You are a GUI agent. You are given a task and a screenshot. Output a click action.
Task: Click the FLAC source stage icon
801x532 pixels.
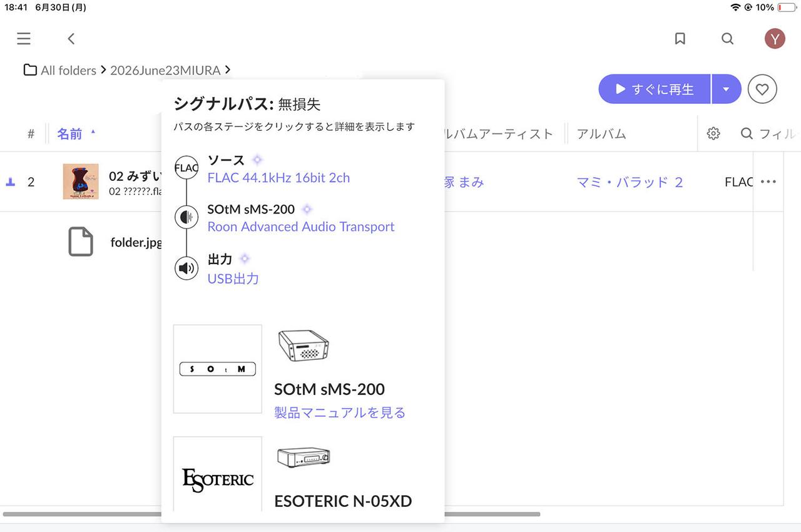click(x=186, y=168)
